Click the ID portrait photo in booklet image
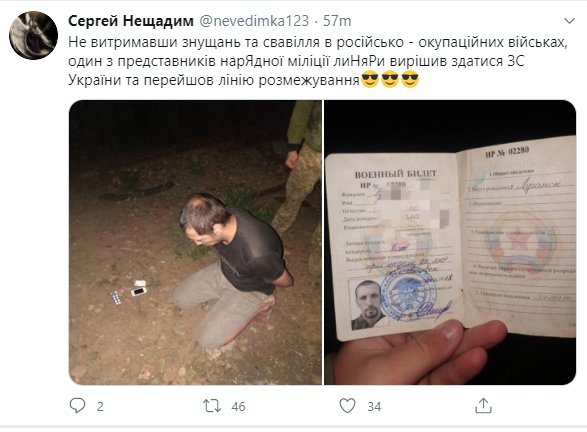This screenshot has height=432, width=587. (x=368, y=305)
